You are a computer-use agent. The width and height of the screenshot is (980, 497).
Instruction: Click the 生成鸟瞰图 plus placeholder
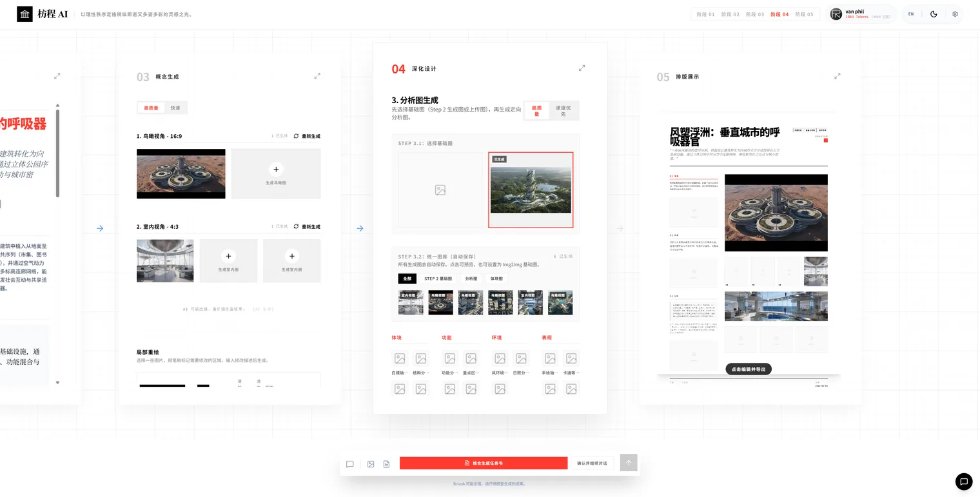pos(276,173)
